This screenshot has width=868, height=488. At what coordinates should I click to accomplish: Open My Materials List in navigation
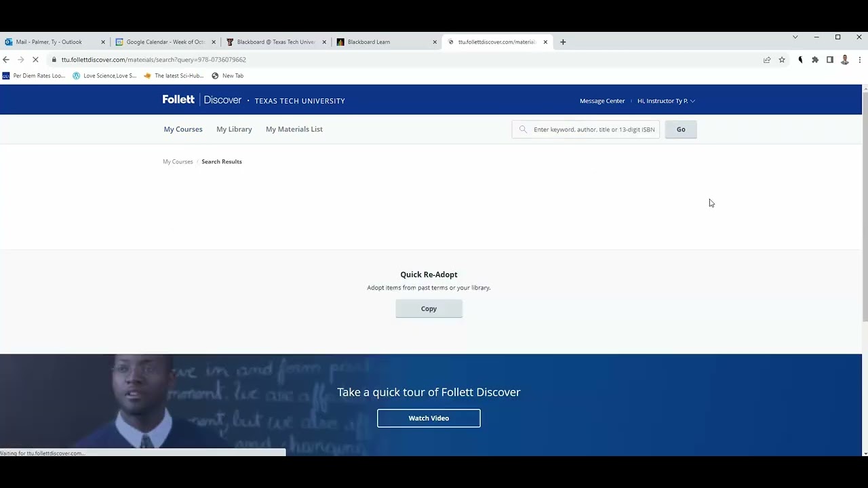click(x=294, y=129)
